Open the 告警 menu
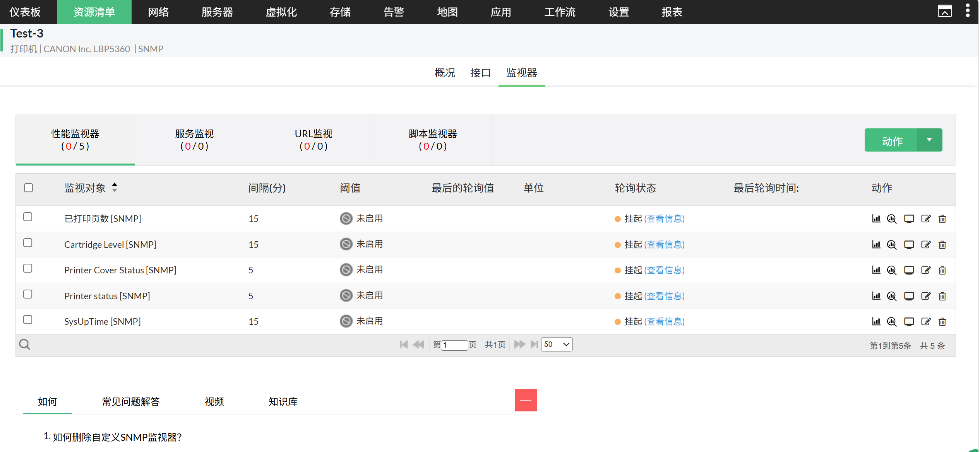The image size is (980, 452). (394, 12)
